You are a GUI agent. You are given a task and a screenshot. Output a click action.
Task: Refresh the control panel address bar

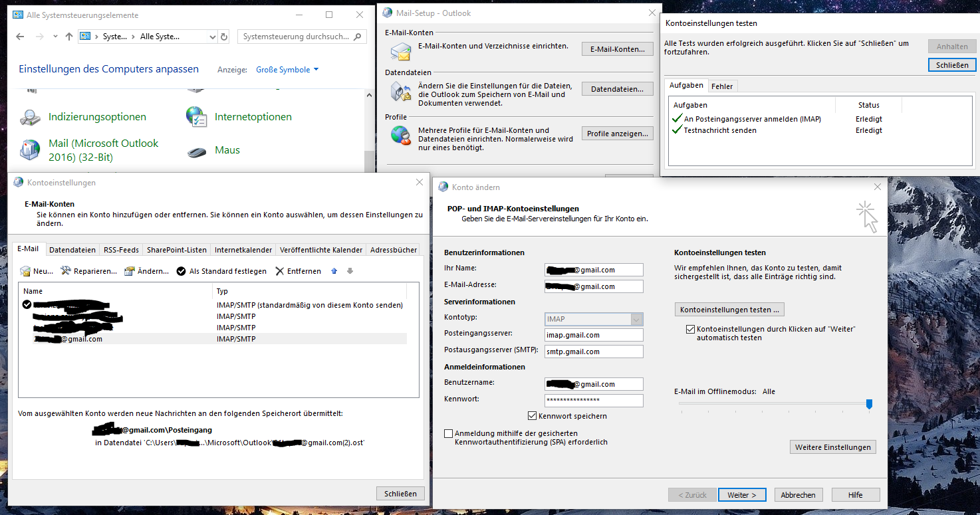[x=224, y=37]
